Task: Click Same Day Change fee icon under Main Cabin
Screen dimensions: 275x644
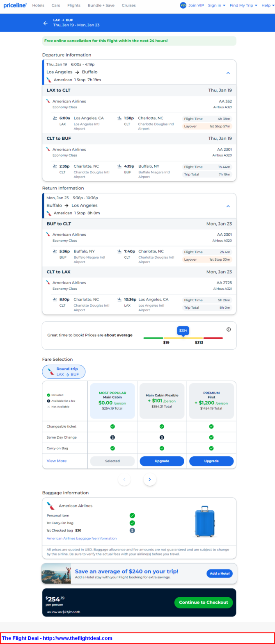Action: [x=112, y=437]
